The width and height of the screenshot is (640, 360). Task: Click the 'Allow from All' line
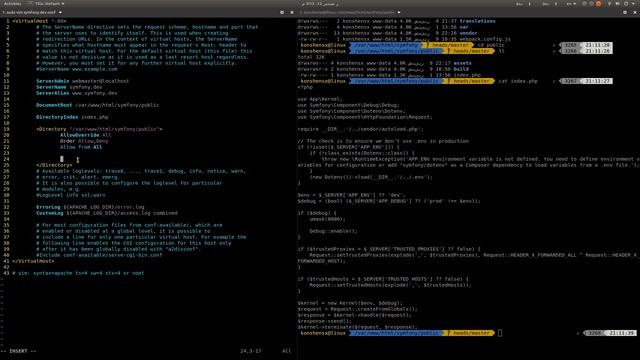[81, 147]
